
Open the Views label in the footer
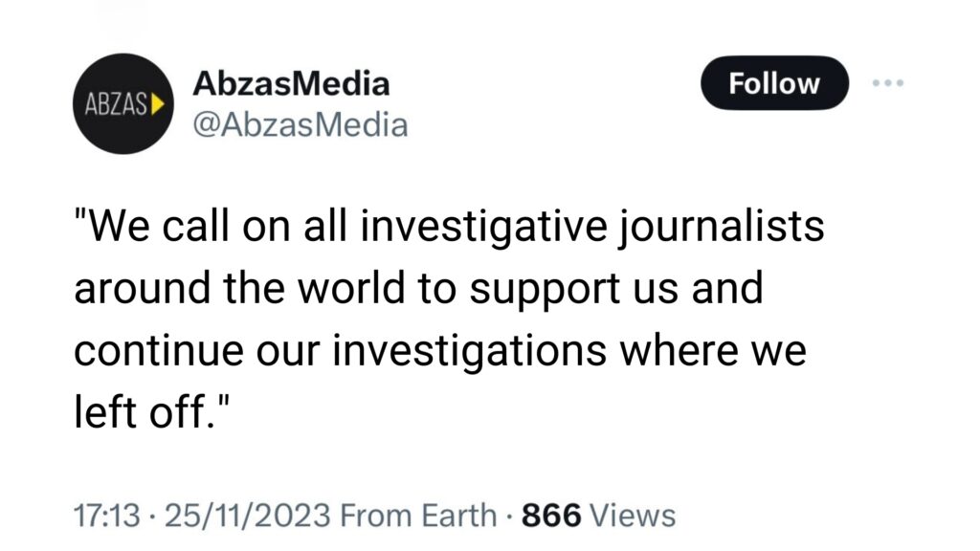[633, 517]
